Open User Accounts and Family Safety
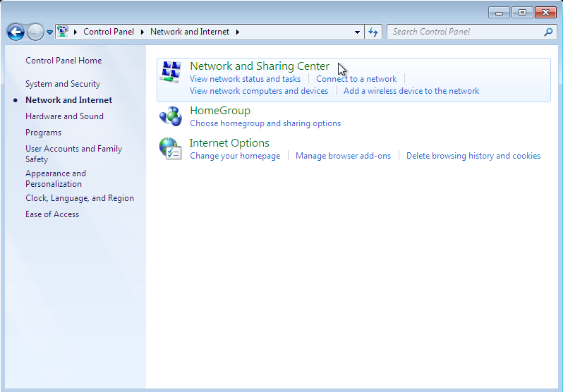 click(x=73, y=154)
